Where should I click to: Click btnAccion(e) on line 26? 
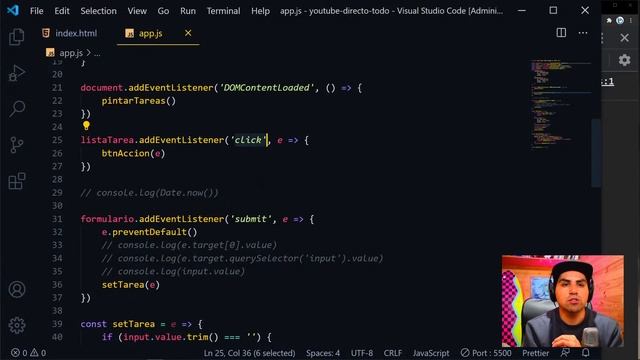tap(133, 153)
